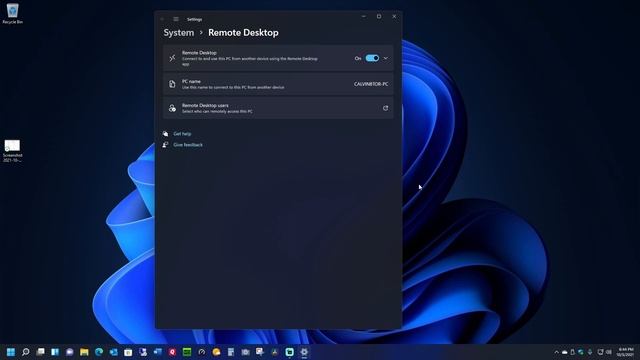640x360 pixels.
Task: Click the Remote Desktop row icon
Action: (x=172, y=58)
